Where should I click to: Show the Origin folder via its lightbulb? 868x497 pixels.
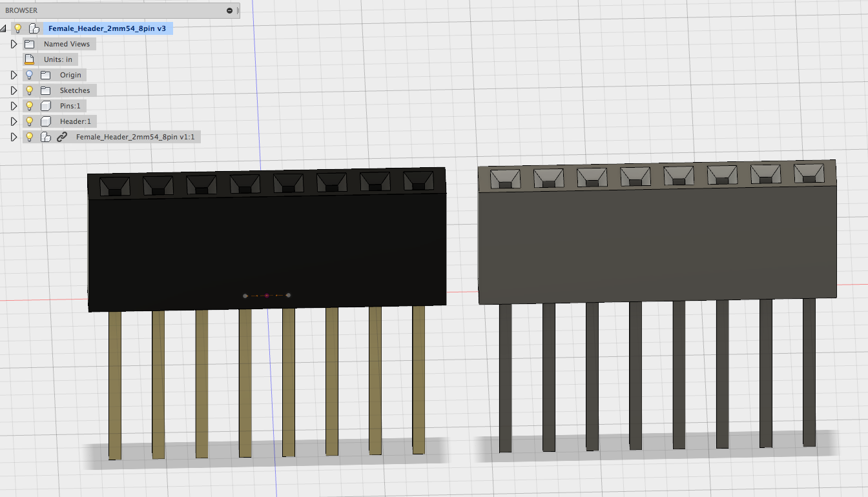(x=29, y=75)
